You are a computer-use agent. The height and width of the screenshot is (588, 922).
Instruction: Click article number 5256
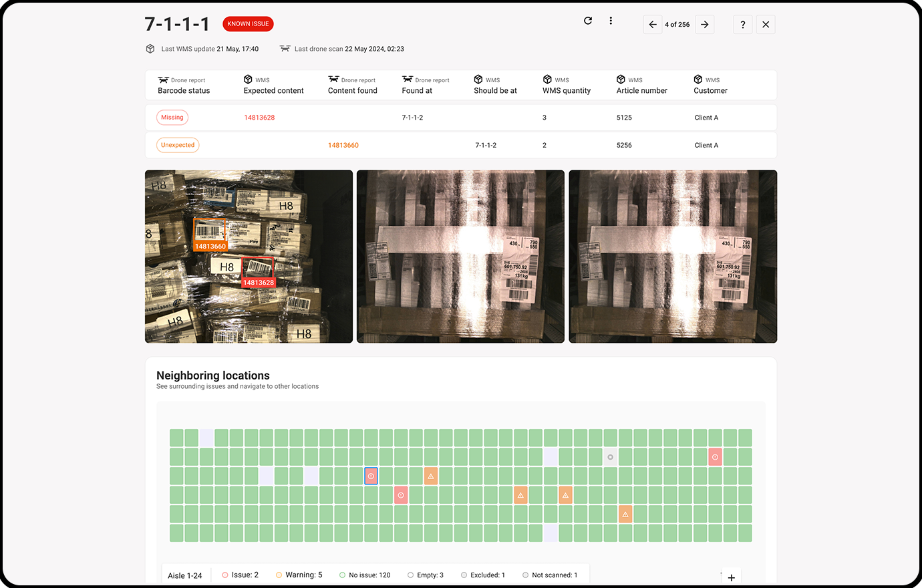click(624, 145)
